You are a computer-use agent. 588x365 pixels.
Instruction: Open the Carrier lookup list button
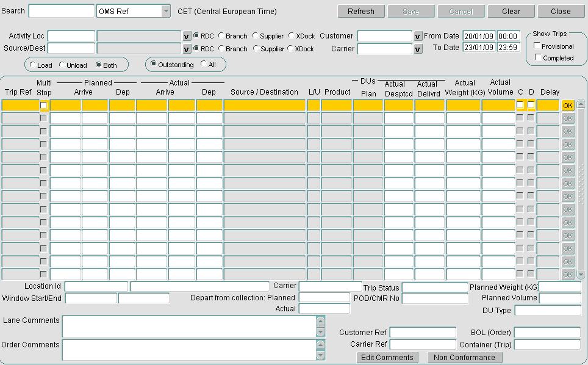click(418, 49)
